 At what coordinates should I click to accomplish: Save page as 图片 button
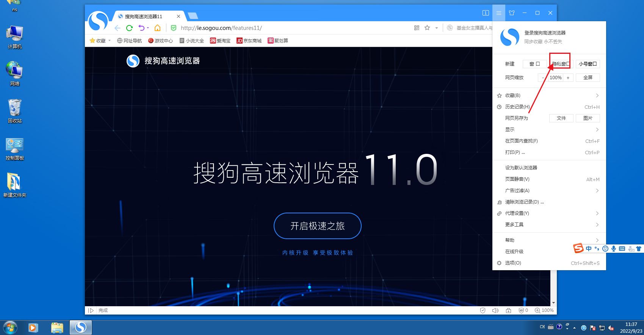[x=588, y=118]
